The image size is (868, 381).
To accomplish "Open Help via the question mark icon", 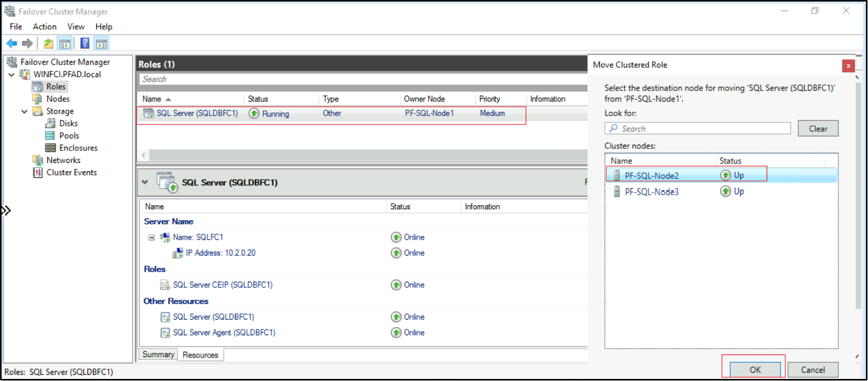I will (x=85, y=44).
